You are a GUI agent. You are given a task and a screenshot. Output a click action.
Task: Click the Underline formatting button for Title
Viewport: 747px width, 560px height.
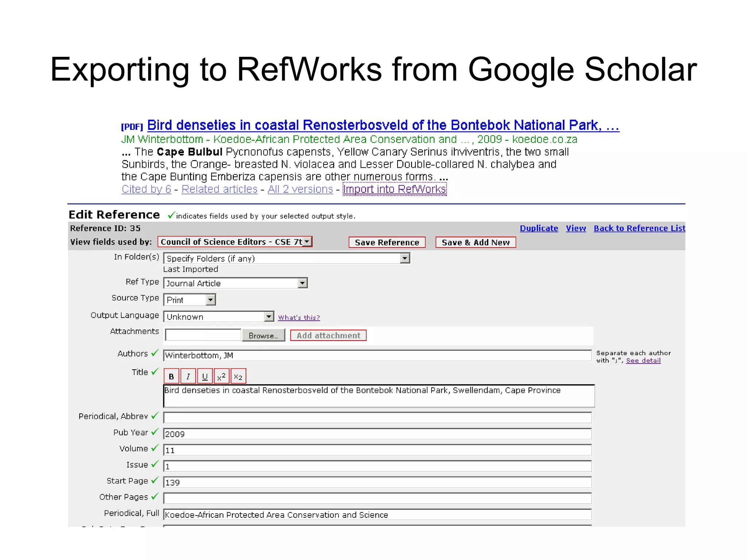tap(205, 376)
